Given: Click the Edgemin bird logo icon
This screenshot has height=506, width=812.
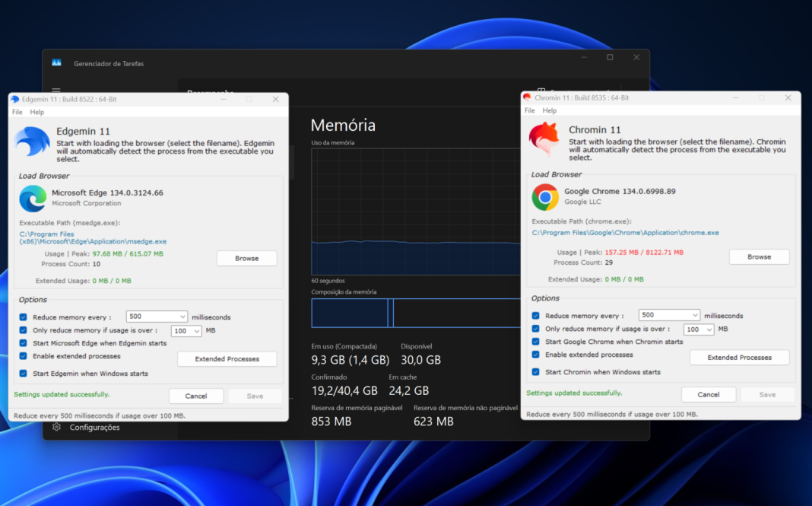Looking at the screenshot, I should (x=32, y=142).
